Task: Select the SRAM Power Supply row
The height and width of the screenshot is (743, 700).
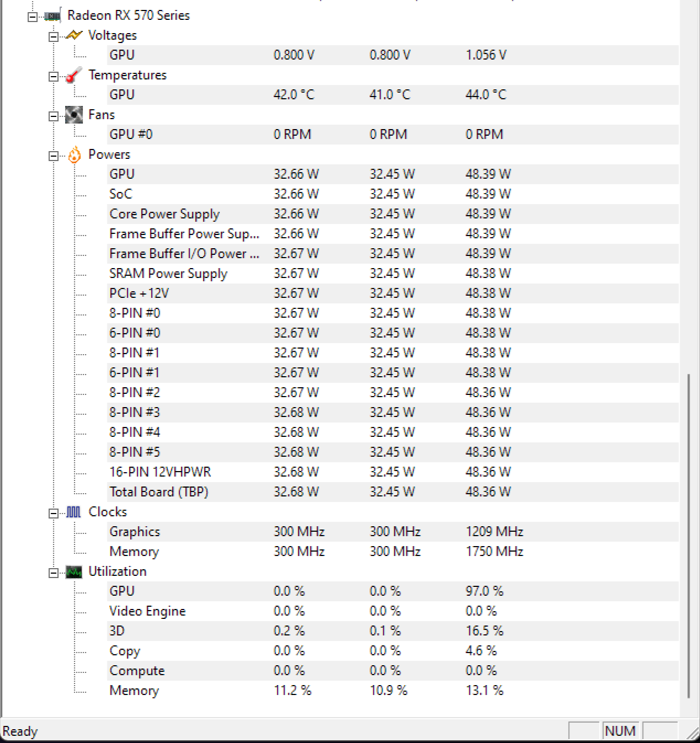Action: coord(393,274)
